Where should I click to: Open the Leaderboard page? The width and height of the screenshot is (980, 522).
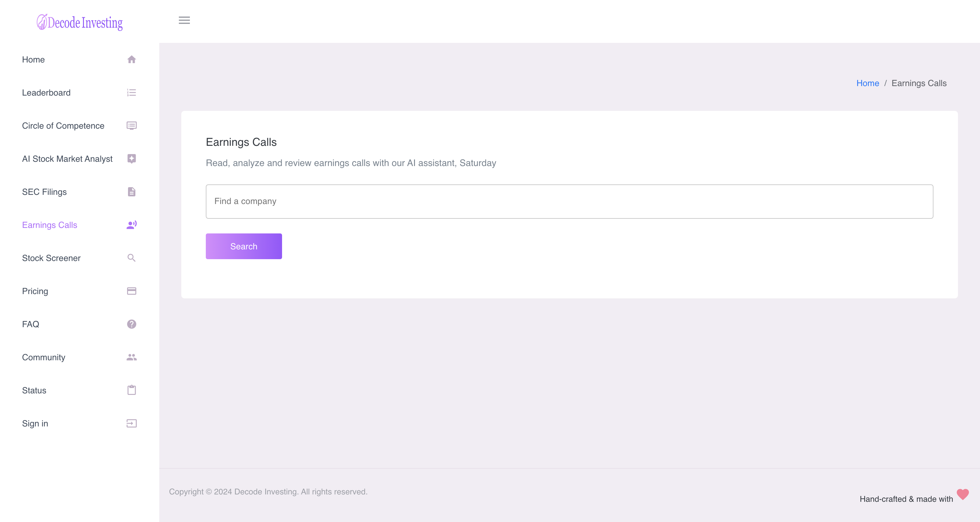coord(47,93)
